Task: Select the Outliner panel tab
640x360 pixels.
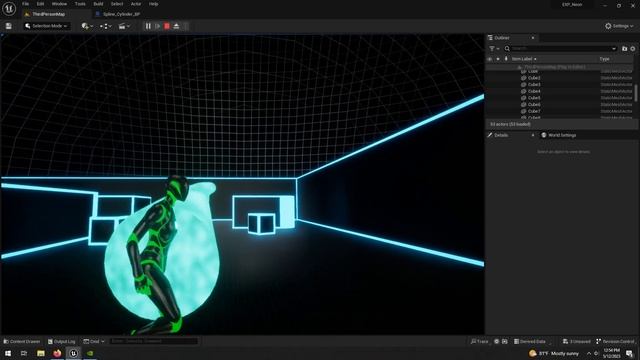Action: [x=502, y=38]
